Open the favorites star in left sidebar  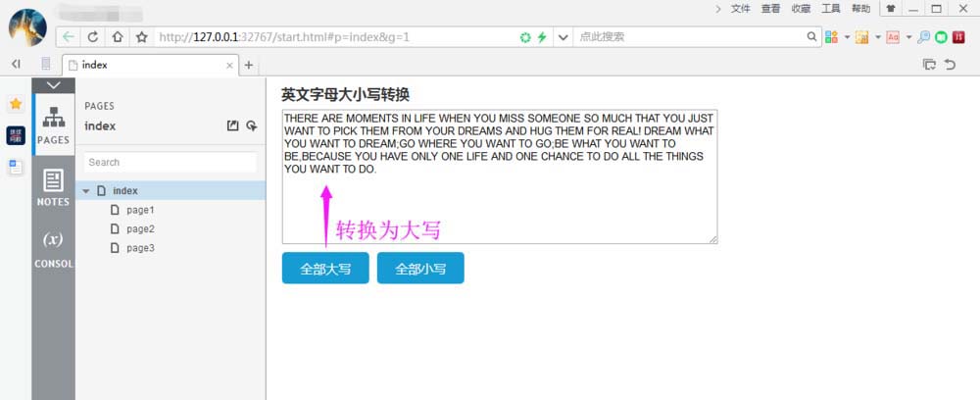(x=16, y=104)
